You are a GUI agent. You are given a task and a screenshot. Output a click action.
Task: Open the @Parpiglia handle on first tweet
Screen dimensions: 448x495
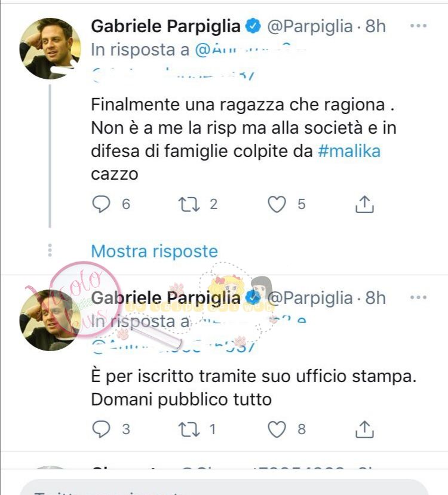[x=309, y=26]
